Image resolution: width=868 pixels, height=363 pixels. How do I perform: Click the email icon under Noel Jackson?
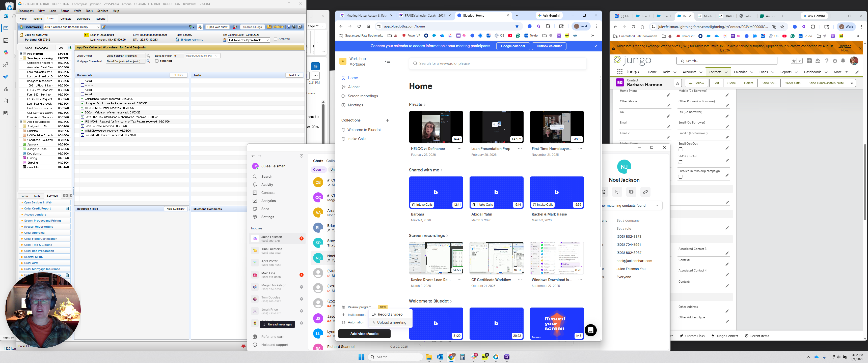pyautogui.click(x=631, y=192)
